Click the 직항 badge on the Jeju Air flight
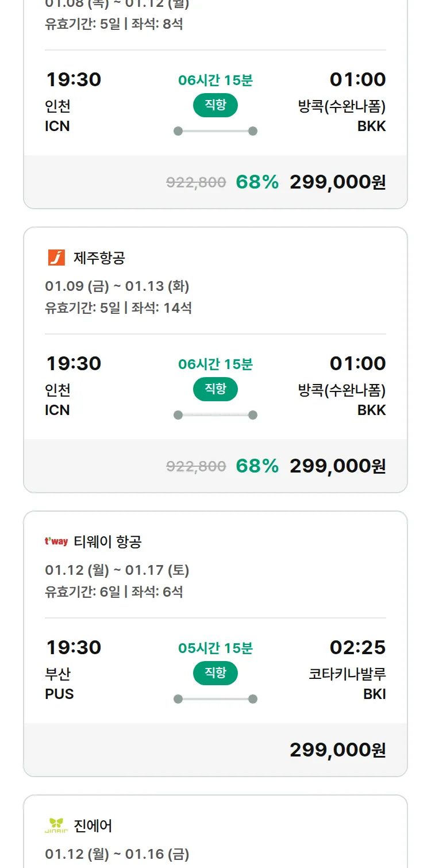The width and height of the screenshot is (431, 868). pyautogui.click(x=215, y=389)
